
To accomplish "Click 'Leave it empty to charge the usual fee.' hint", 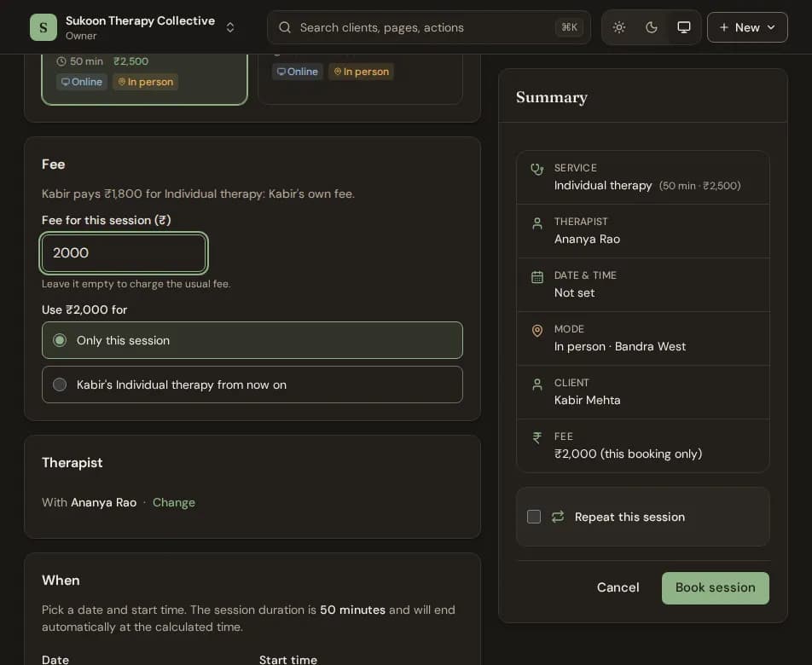I will tap(136, 284).
